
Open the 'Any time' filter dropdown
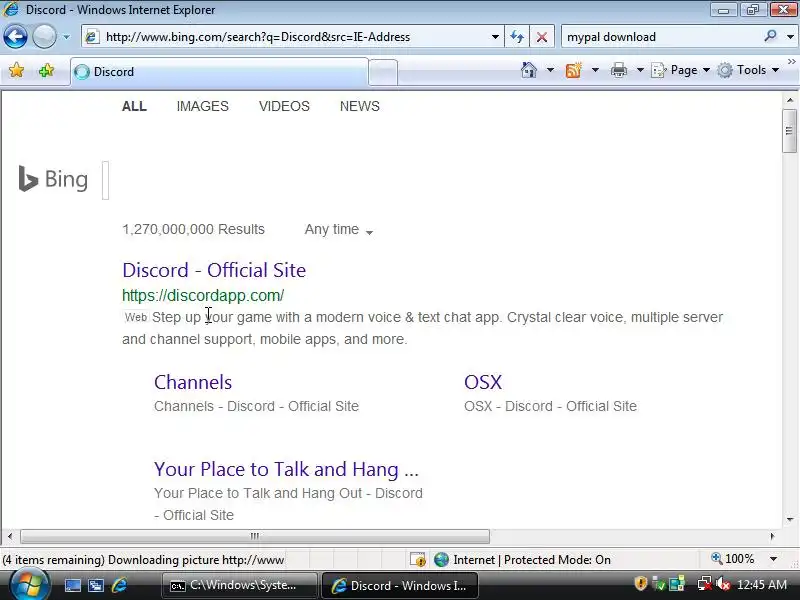[x=339, y=230]
